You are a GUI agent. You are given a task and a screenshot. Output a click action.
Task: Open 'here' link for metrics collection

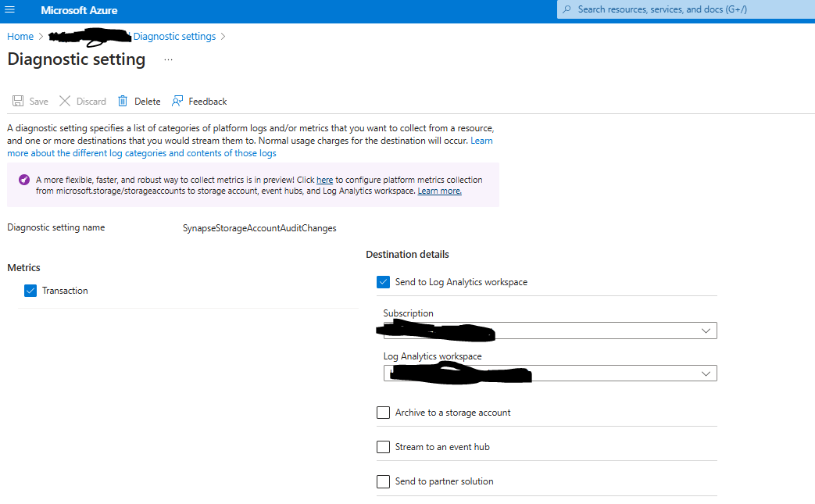[x=325, y=180]
